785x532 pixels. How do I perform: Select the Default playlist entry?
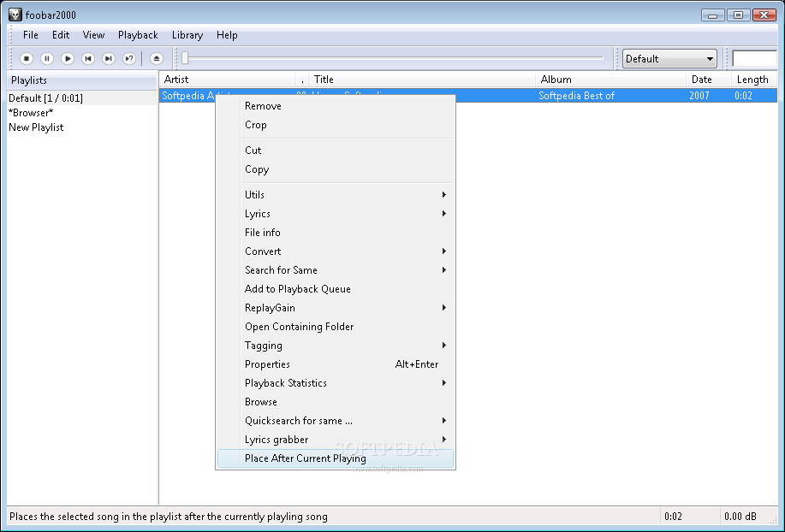pos(82,98)
